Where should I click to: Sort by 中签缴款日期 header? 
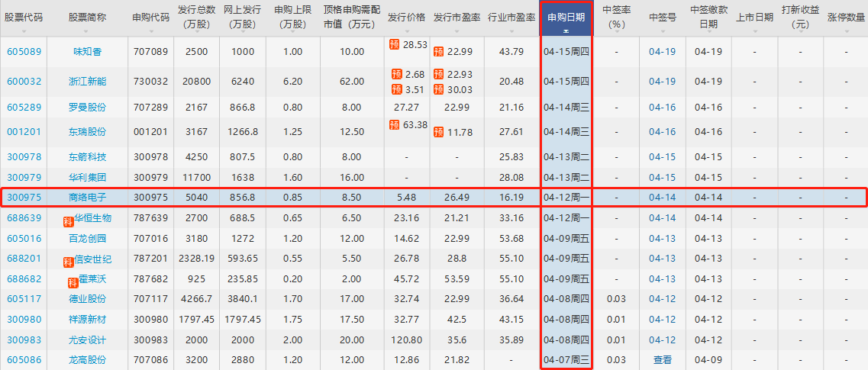coord(708,18)
